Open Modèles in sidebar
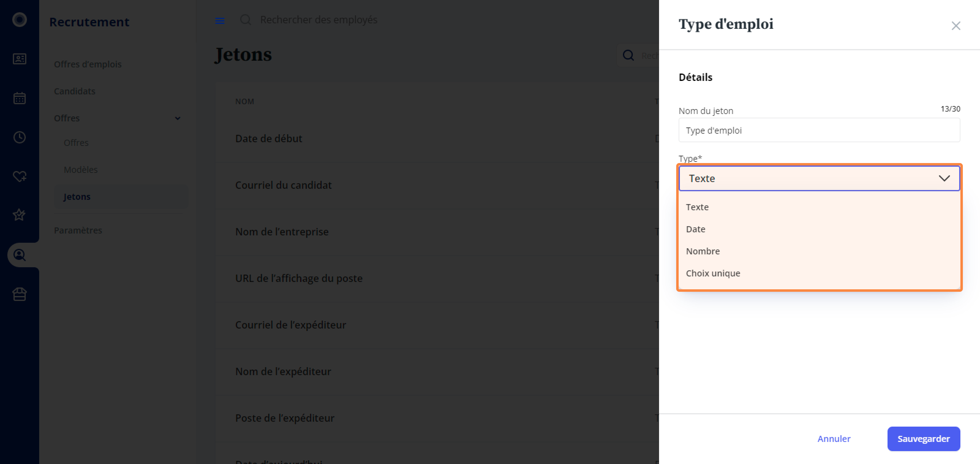Viewport: 980px width, 464px height. tap(81, 169)
